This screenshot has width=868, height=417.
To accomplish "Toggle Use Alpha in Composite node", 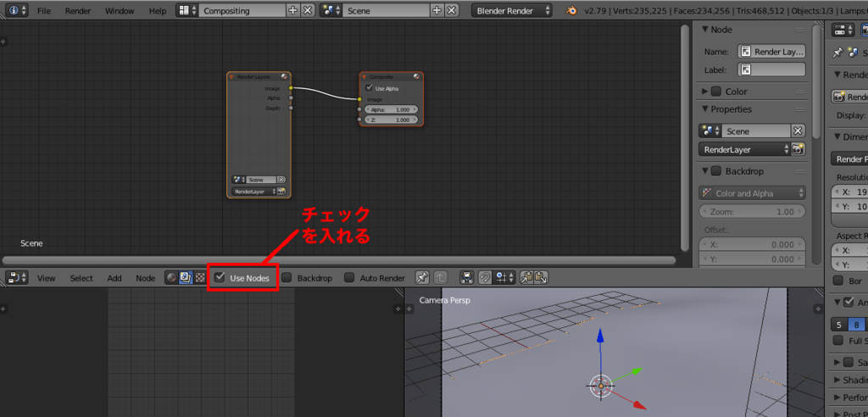I will tap(369, 88).
